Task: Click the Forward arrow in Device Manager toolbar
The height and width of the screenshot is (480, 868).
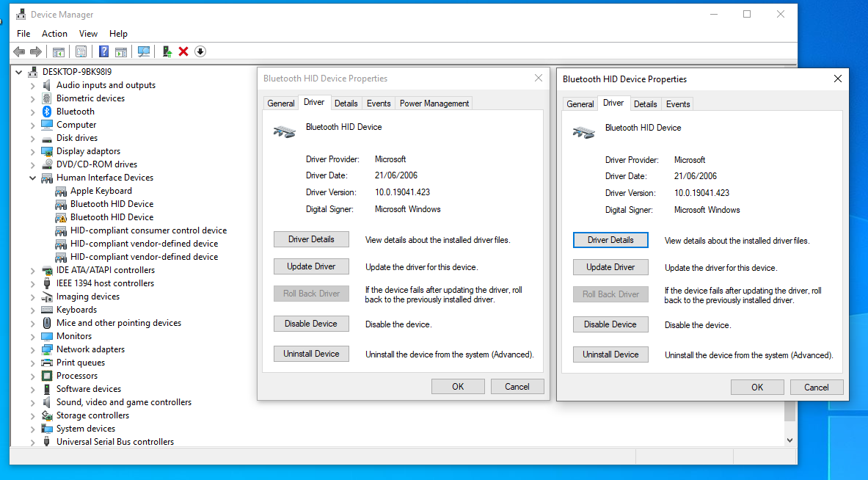Action: tap(36, 51)
